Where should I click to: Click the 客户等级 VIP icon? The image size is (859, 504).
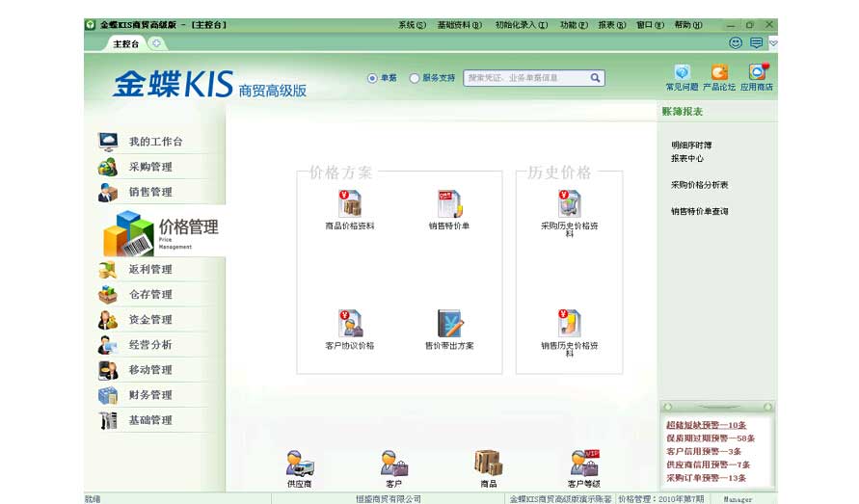tap(583, 464)
